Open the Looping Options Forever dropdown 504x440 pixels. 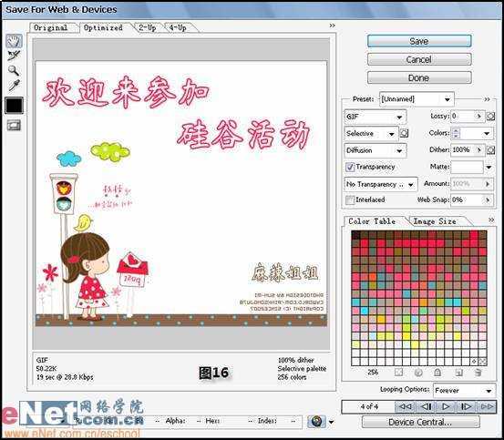[x=464, y=391]
